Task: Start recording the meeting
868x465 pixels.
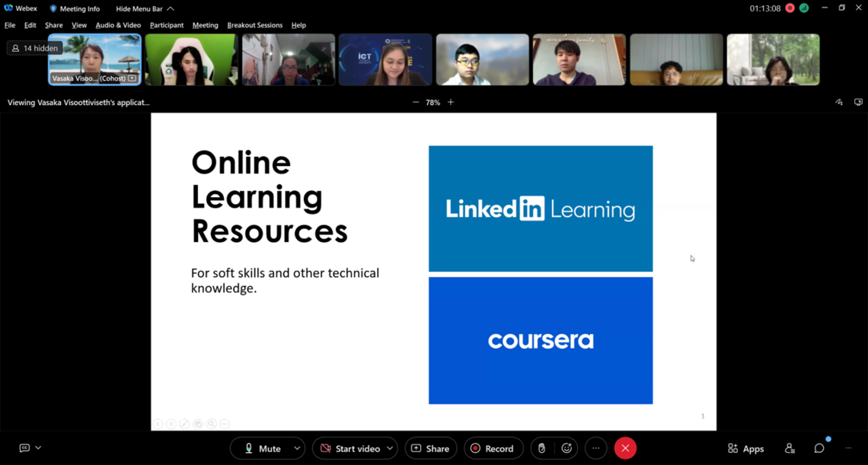Action: [493, 448]
